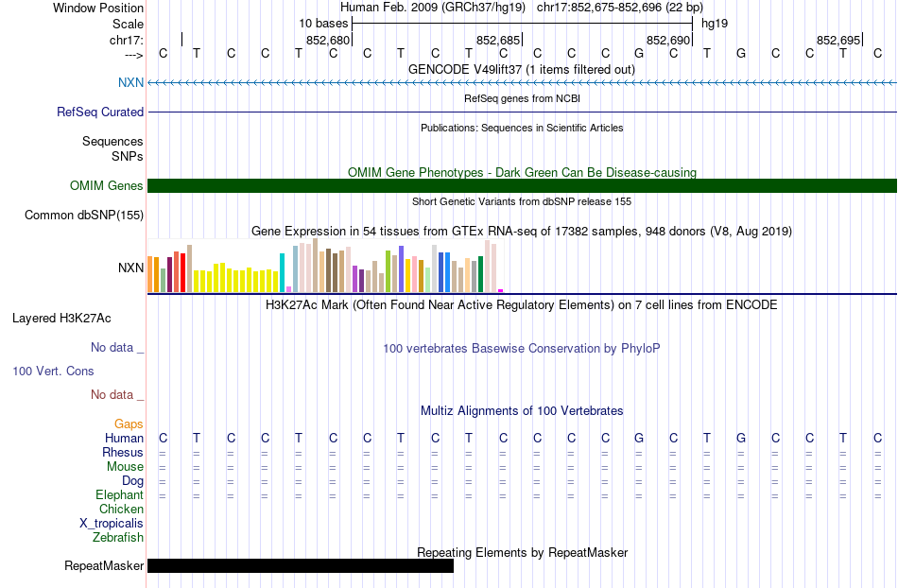This screenshot has height=588, width=898.
Task: Click the dark green bar in GTEx chart
Action: pyautogui.click(x=480, y=274)
